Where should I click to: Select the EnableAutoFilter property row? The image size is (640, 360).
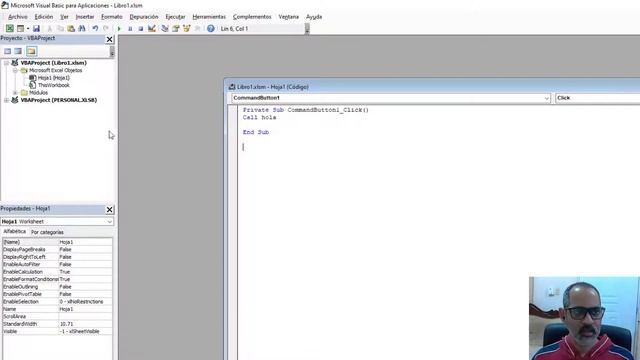57,264
